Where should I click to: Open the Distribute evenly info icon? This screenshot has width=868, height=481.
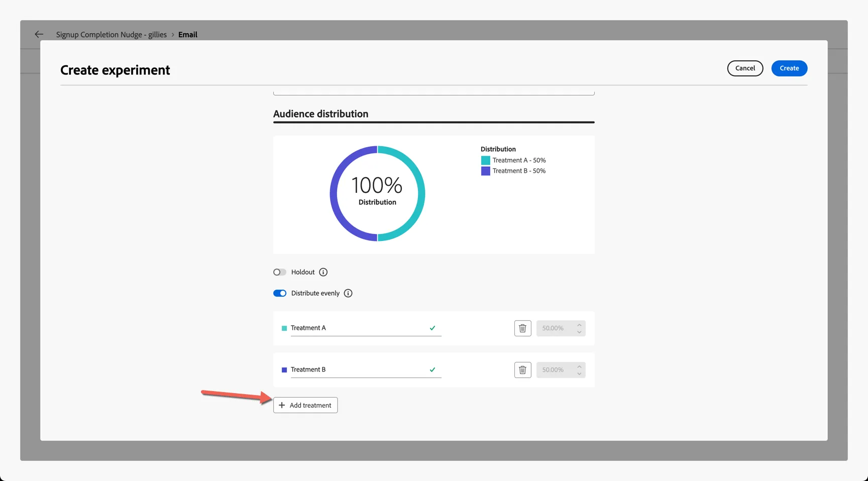(x=348, y=293)
